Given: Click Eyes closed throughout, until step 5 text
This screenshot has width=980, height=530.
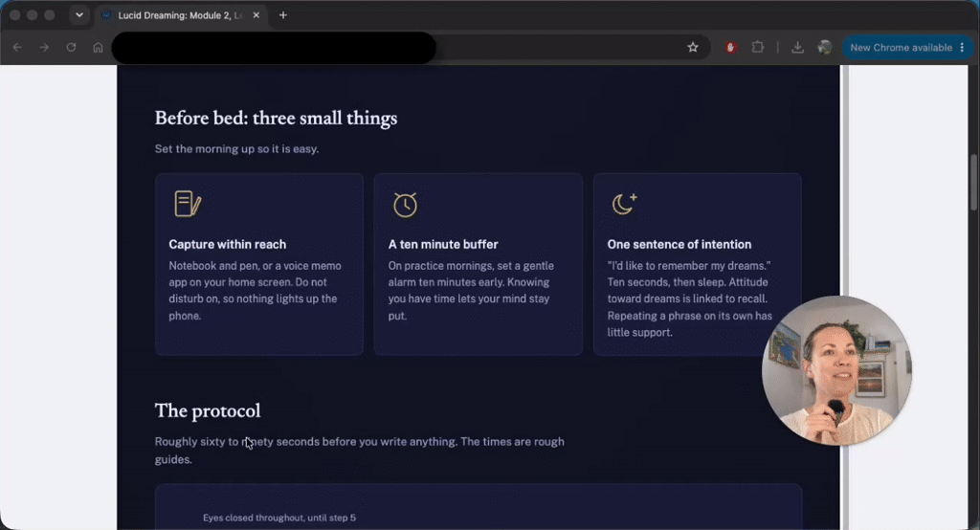Looking at the screenshot, I should point(279,518).
